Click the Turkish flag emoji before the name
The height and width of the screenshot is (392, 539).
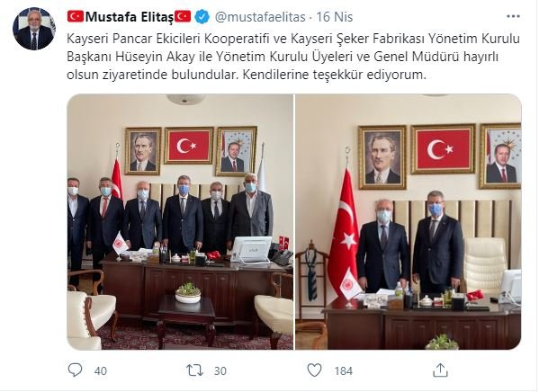tap(76, 16)
